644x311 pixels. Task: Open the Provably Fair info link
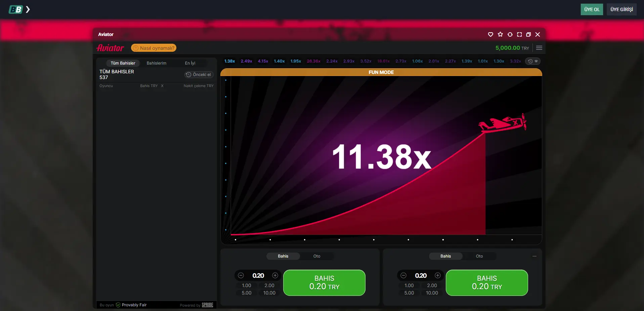(x=131, y=305)
